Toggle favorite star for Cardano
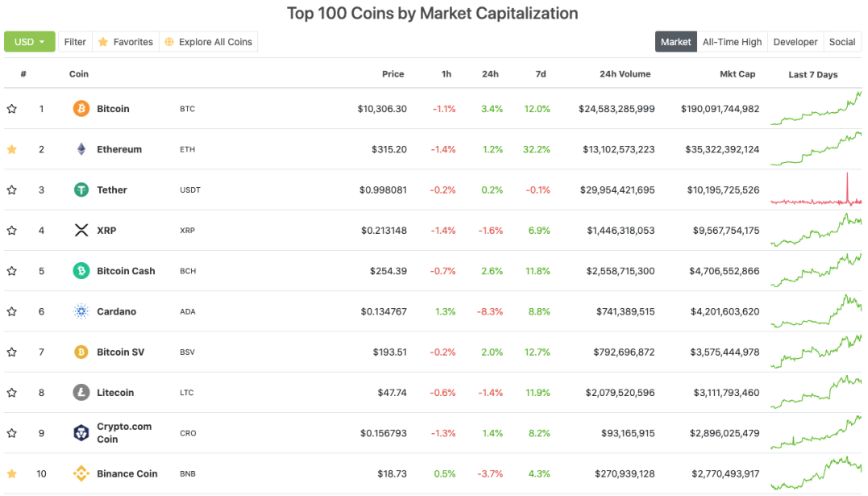This screenshot has width=868, height=496. pyautogui.click(x=11, y=311)
